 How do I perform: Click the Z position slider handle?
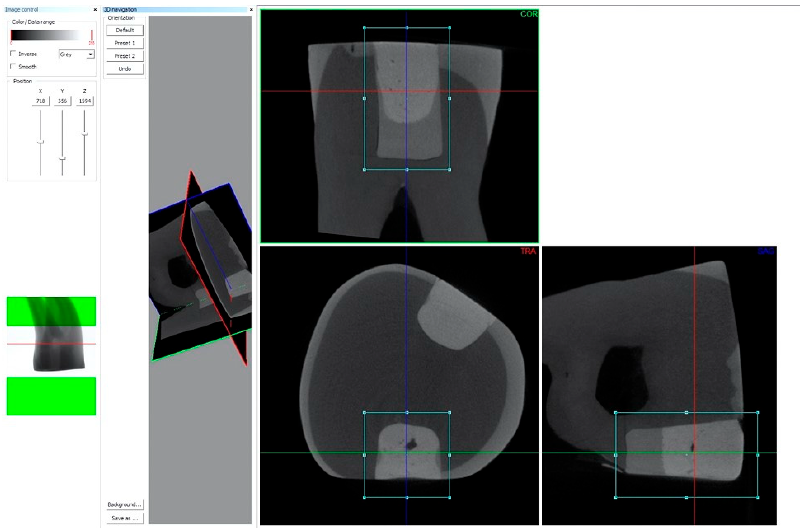point(85,134)
